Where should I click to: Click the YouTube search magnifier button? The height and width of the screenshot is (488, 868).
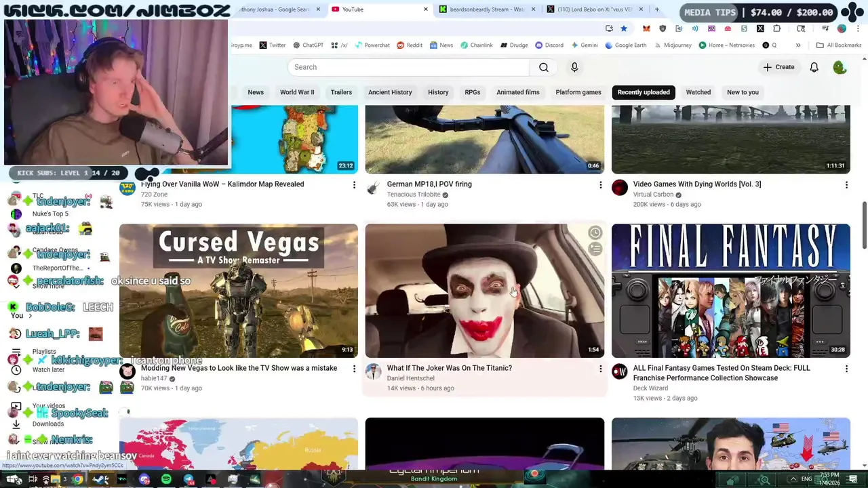pos(544,67)
